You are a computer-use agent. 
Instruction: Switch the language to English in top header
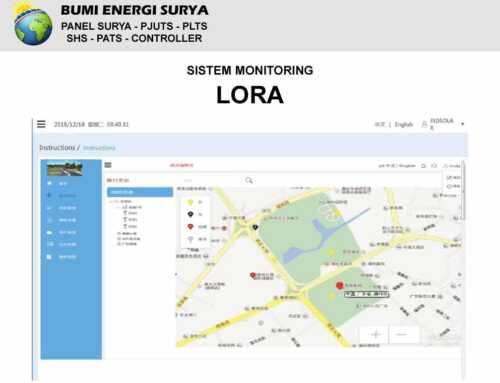click(404, 124)
